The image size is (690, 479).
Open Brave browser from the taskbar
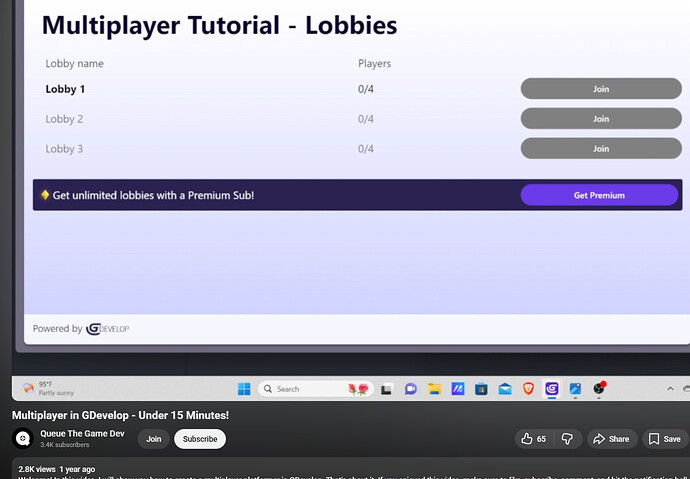click(x=529, y=388)
